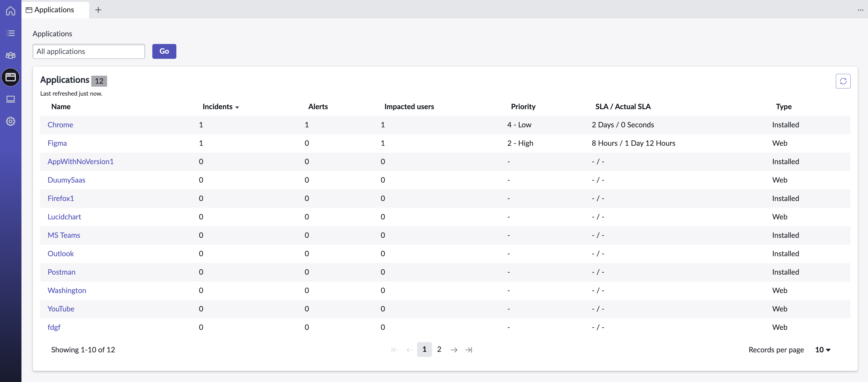Open the Postman application link
The width and height of the screenshot is (868, 382).
[x=61, y=272]
